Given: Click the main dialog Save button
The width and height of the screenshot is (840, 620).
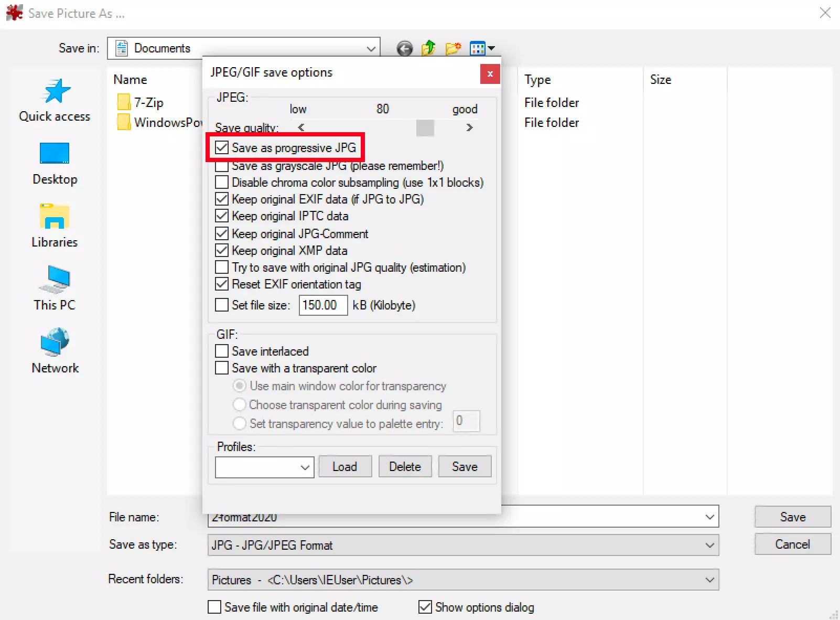Looking at the screenshot, I should (793, 517).
